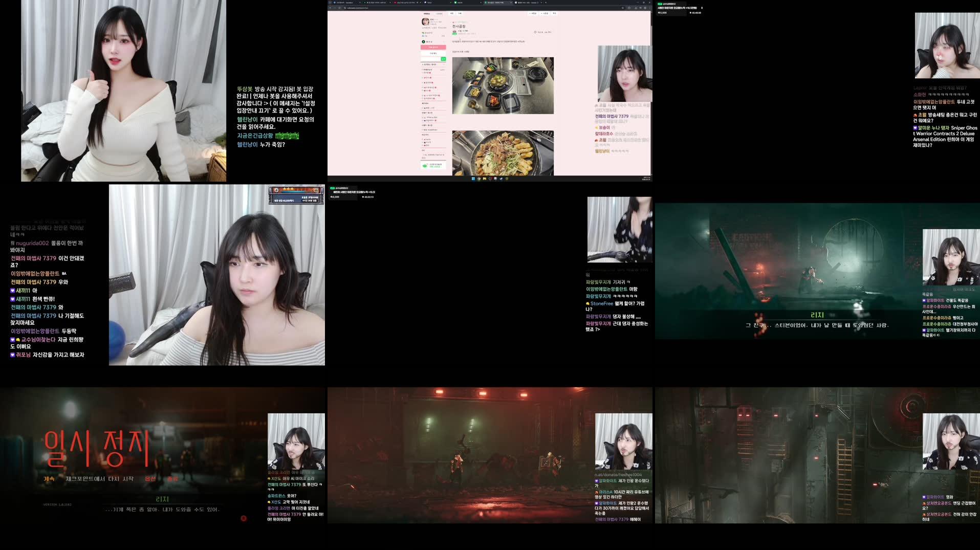Select 계속 in the pause menu

click(49, 479)
